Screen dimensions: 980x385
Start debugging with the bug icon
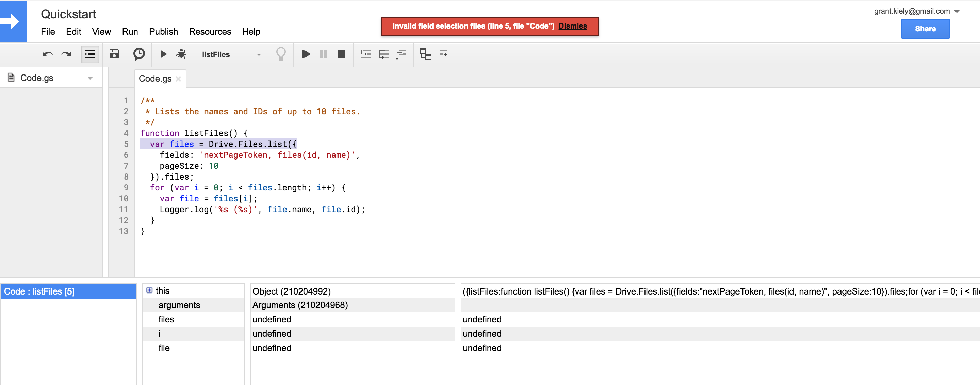click(x=181, y=54)
